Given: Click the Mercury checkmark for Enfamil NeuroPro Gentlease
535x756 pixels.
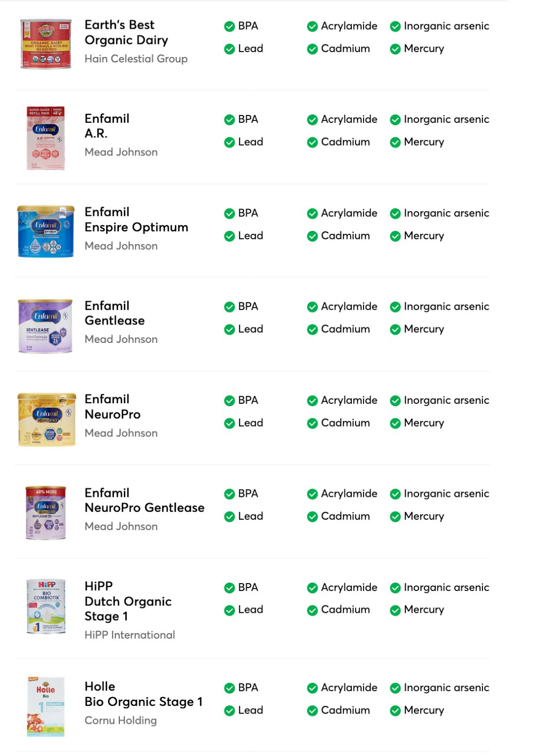Looking at the screenshot, I should tap(395, 517).
